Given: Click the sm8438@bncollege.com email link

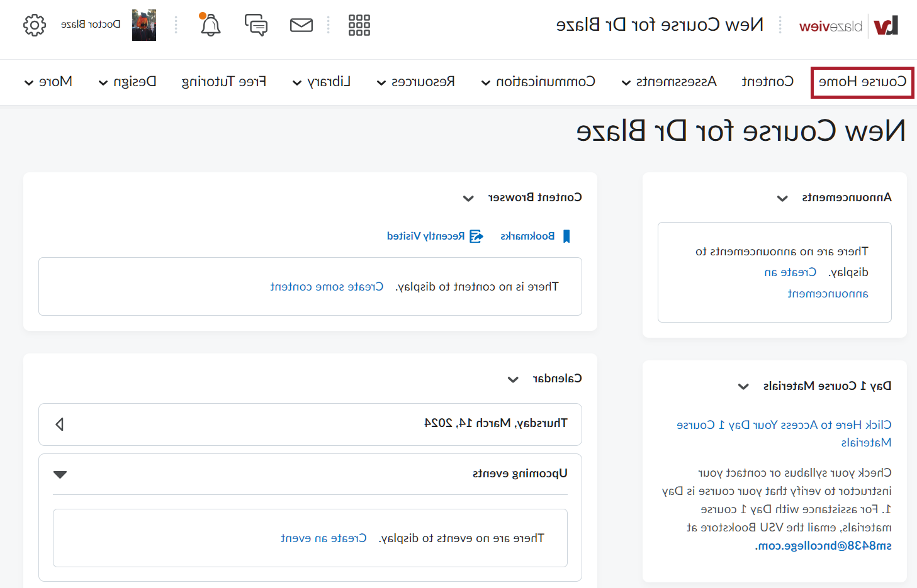Looking at the screenshot, I should tap(823, 546).
